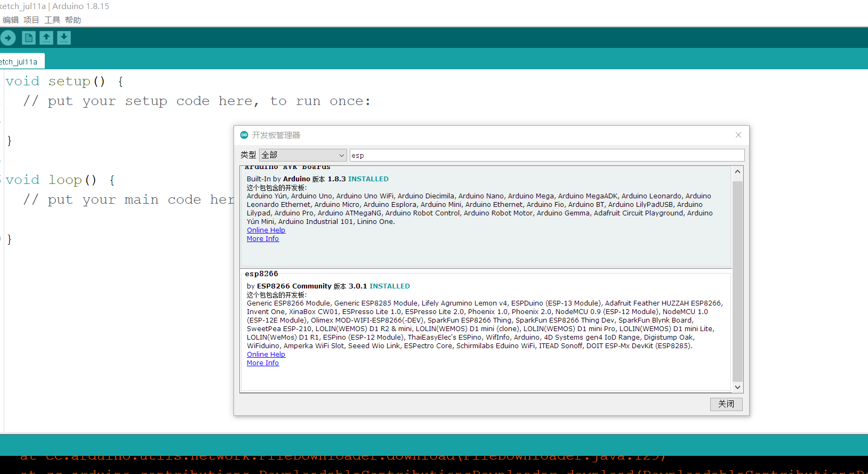Open Online Help for esp8266 package
The image size is (868, 474).
click(266, 355)
